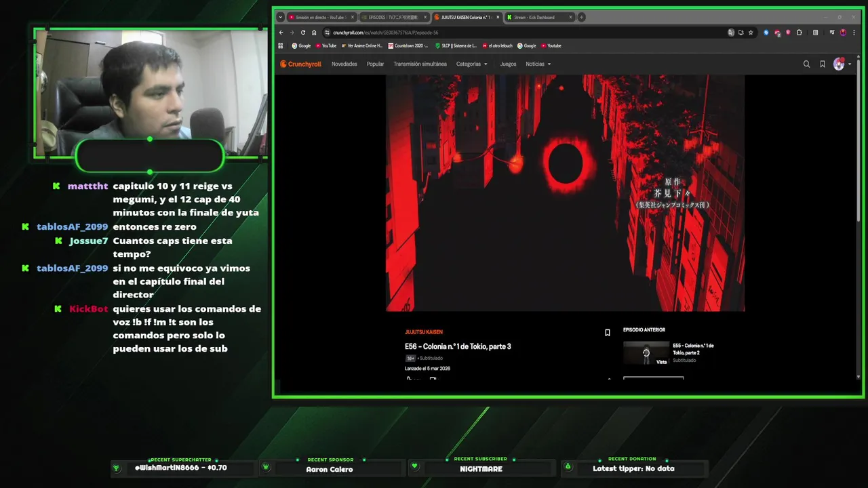Viewport: 868px width, 488px height.
Task: Click 'Latest tipper: No data' label
Action: [x=633, y=468]
